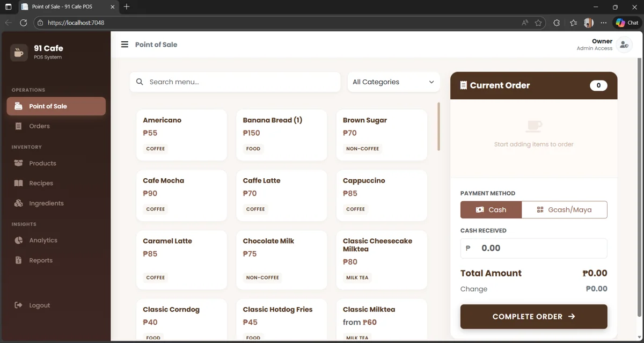Click the Total Amount ₱0.00 value
Viewport: 644px width, 343px height.
[595, 273]
